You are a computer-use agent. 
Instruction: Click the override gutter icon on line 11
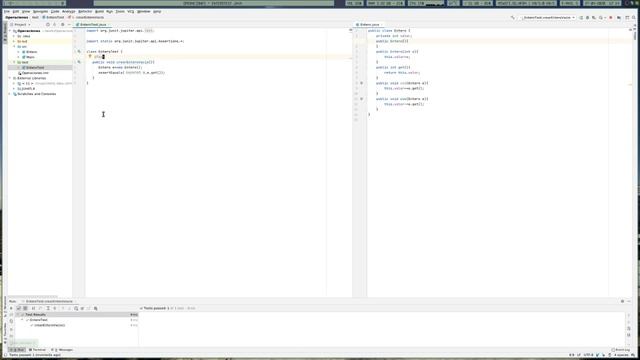click(x=361, y=83)
